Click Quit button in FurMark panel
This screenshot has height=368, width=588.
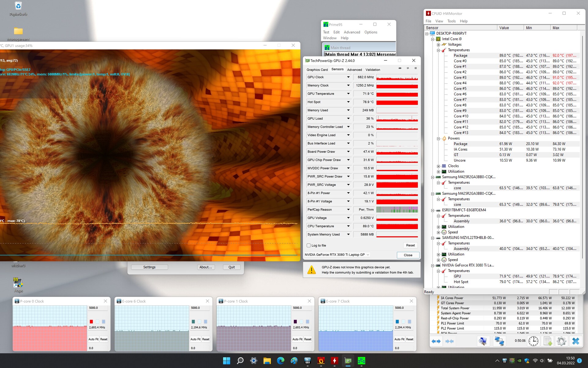point(232,267)
